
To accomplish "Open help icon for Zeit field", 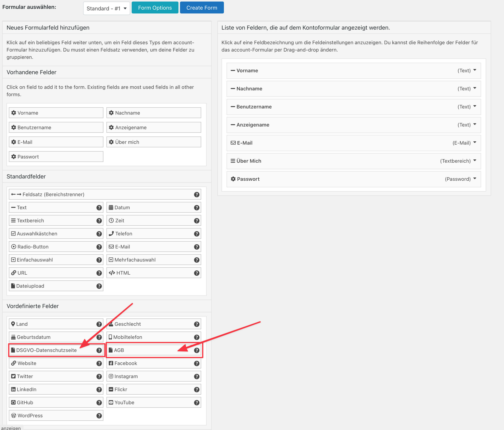I will click(x=197, y=221).
